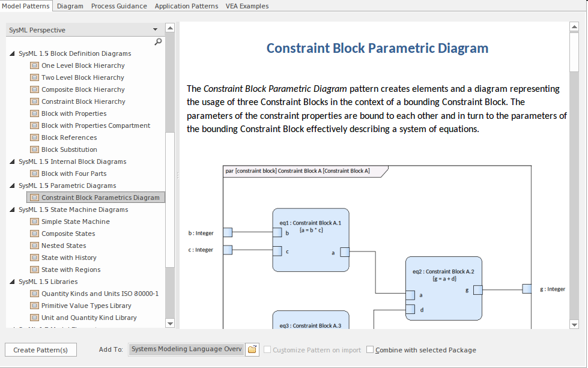
Task: Select the One Level Block Hierarchy pattern icon
Action: (34, 65)
